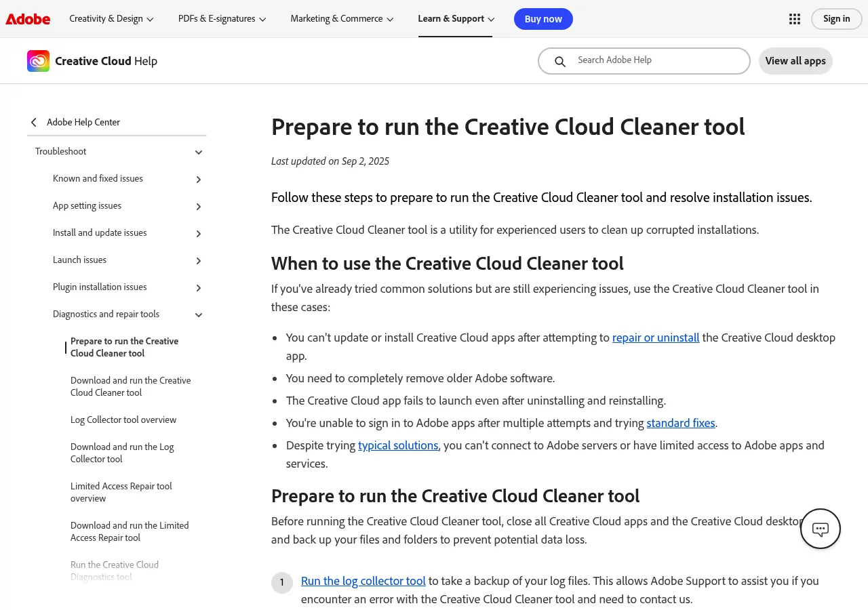Click the Creative Cloud rainbow logo
The height and width of the screenshot is (610, 868).
38,61
